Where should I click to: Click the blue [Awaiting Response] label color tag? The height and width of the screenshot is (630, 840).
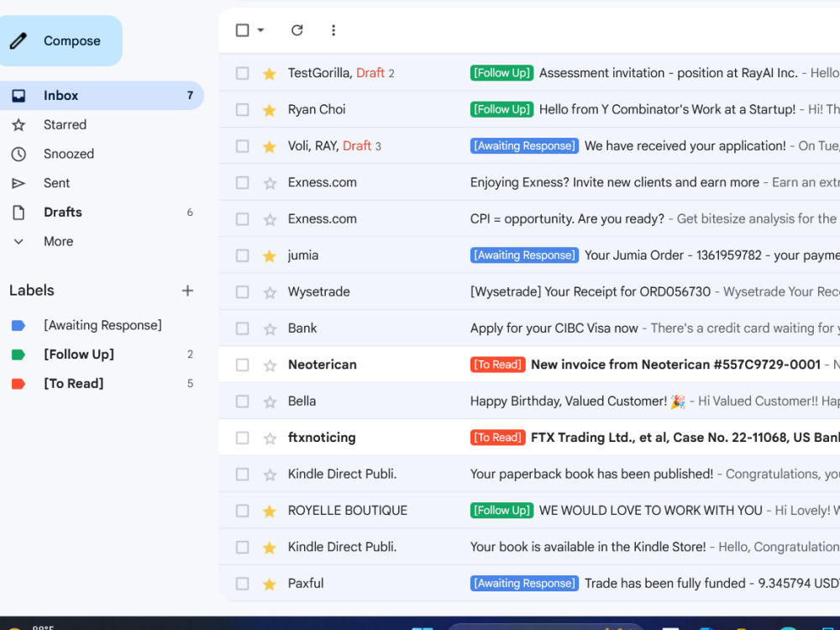[18, 325]
